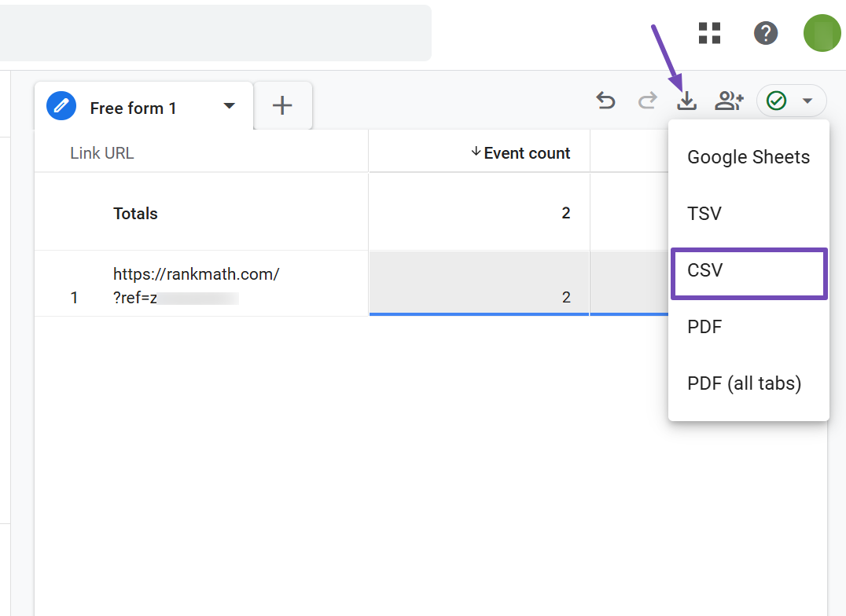Click the blue pencil edit icon

tap(61, 105)
